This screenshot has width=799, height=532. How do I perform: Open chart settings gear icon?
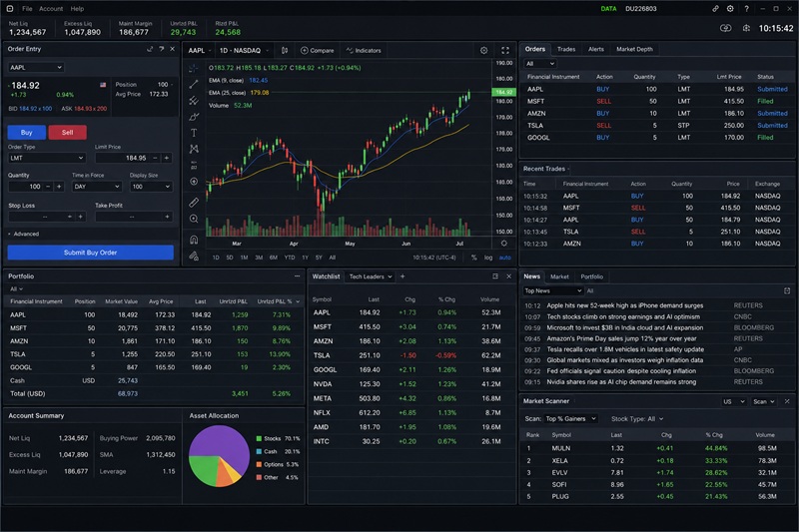pos(483,50)
